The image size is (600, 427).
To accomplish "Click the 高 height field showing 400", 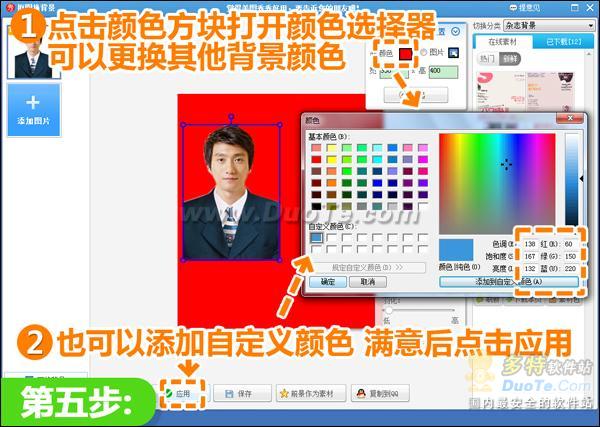I will [443, 72].
